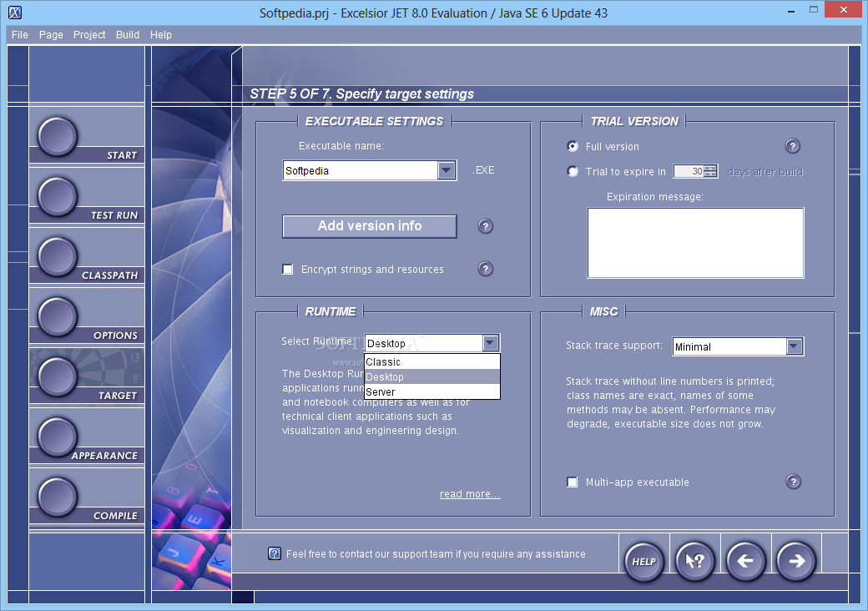
Task: Minimize the Excelsior JET window
Action: pyautogui.click(x=791, y=11)
